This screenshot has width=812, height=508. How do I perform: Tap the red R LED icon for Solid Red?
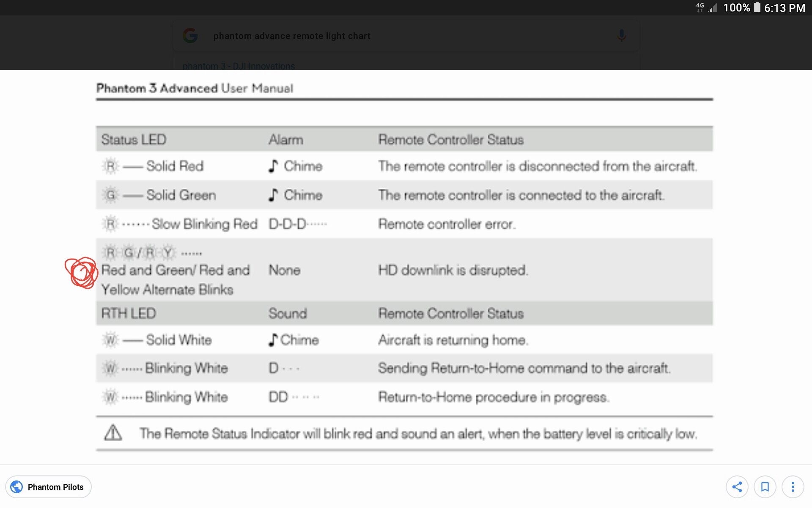(110, 166)
